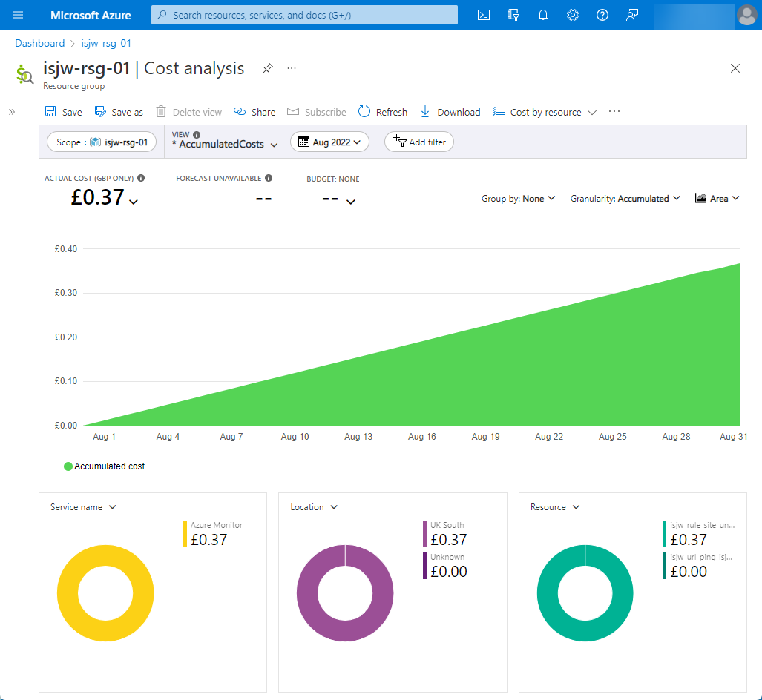Share the cost analysis view
762x700 pixels.
(254, 112)
